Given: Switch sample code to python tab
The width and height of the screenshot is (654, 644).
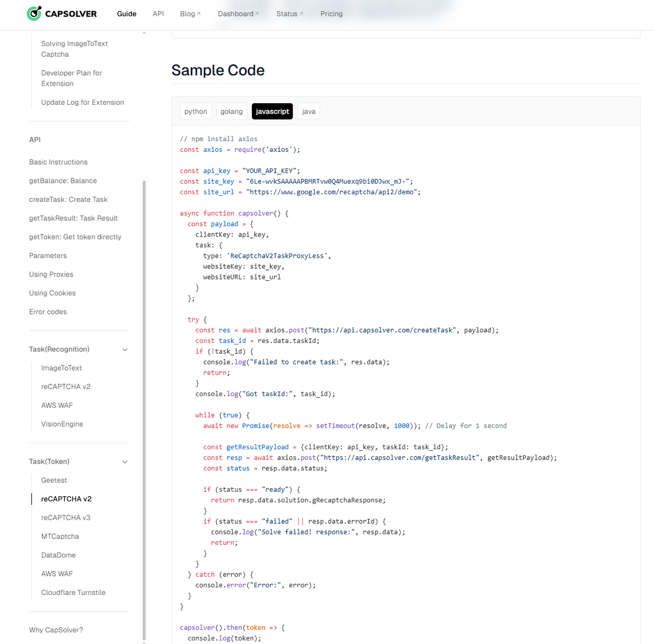Looking at the screenshot, I should [196, 111].
